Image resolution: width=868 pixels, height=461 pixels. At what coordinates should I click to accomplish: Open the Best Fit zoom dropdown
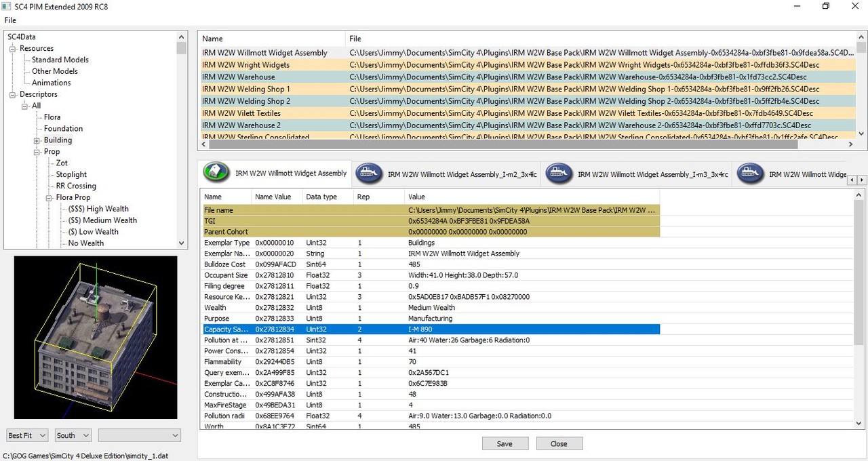(x=27, y=435)
